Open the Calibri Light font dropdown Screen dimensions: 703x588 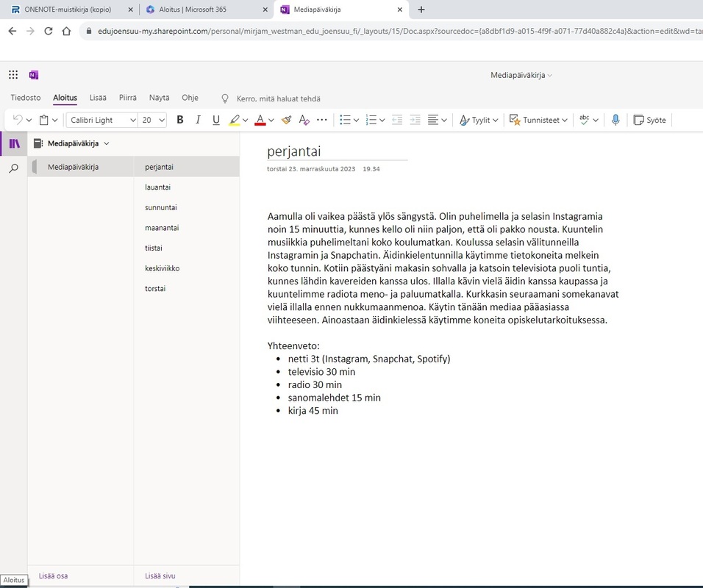point(102,120)
